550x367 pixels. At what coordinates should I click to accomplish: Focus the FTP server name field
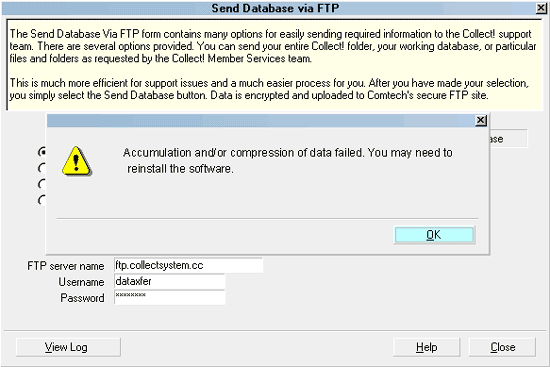coord(188,265)
